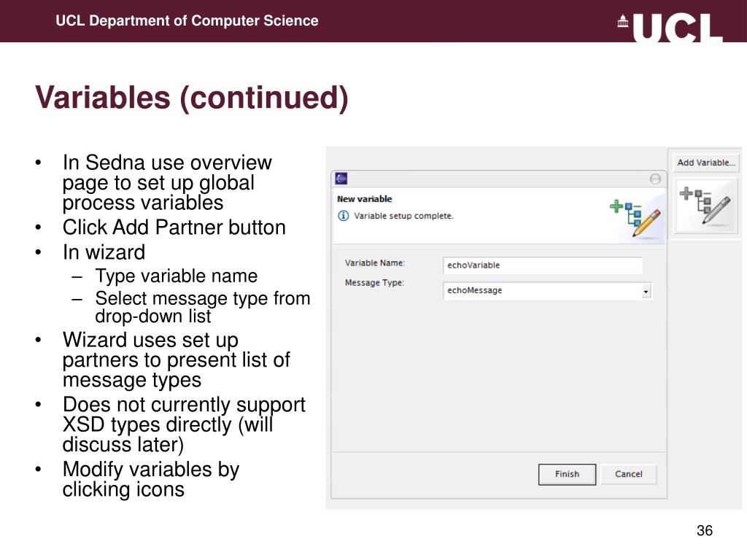Click the slide number 36
The height and width of the screenshot is (560, 747).
(x=705, y=531)
